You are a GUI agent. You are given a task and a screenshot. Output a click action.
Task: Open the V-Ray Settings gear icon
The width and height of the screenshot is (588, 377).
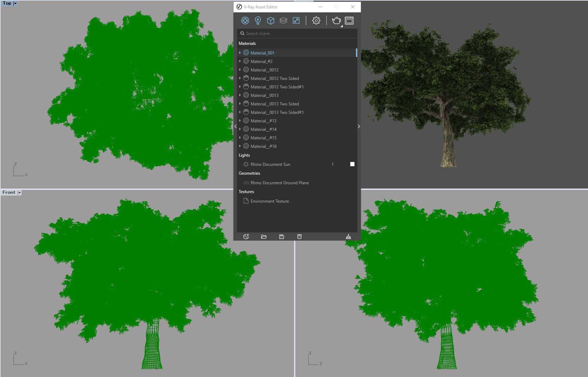point(316,21)
